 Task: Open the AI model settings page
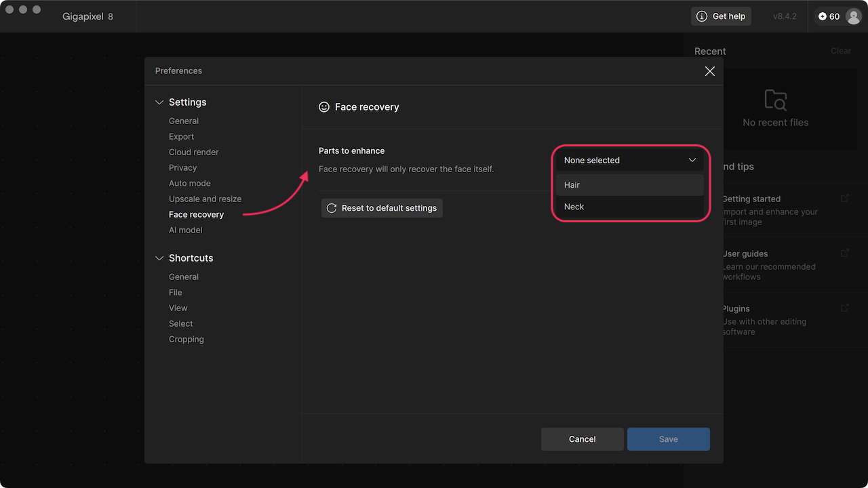[x=186, y=230]
